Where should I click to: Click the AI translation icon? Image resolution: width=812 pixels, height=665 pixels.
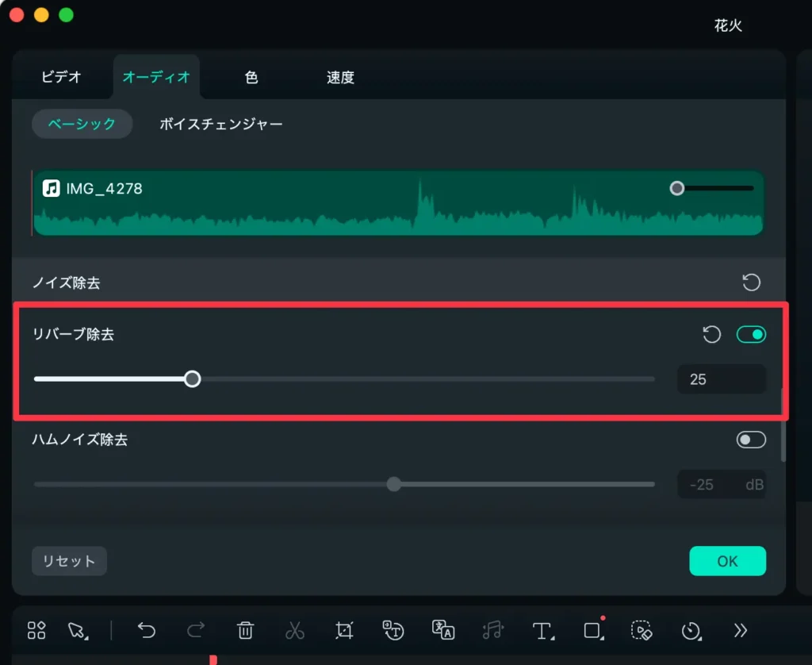coord(442,630)
